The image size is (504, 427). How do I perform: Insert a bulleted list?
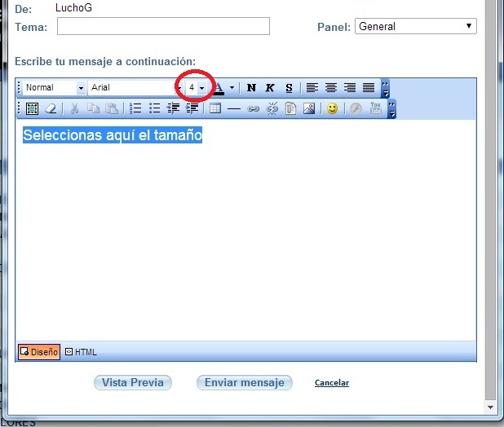tap(155, 108)
